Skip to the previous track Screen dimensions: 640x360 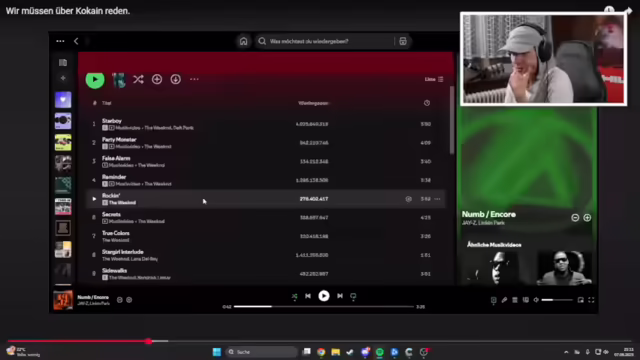click(308, 296)
